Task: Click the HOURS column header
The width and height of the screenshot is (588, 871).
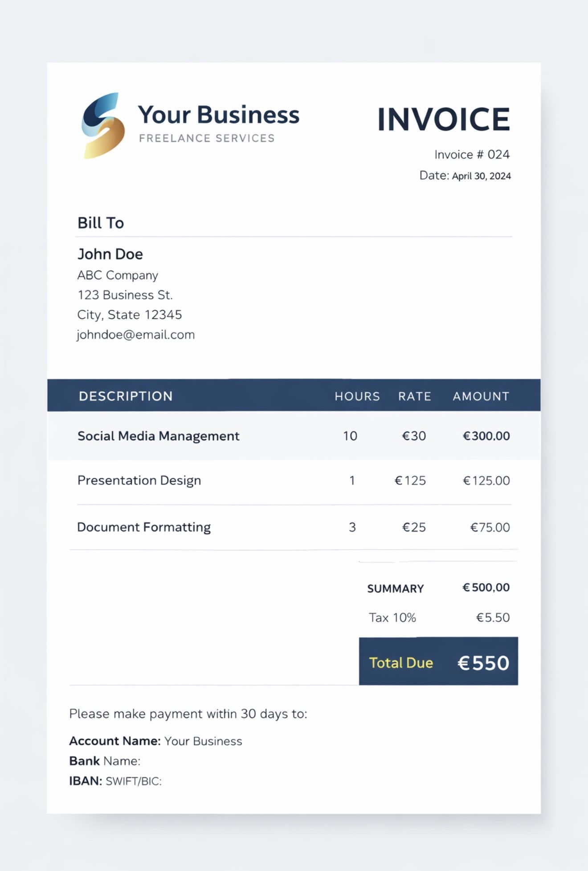Action: 357,396
